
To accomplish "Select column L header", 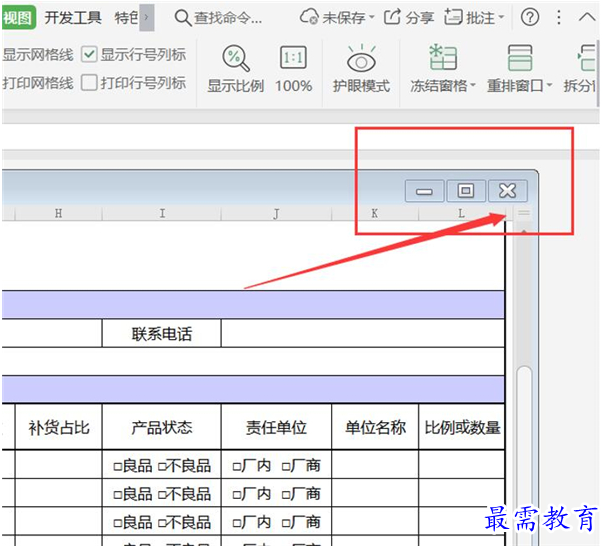I will [461, 213].
